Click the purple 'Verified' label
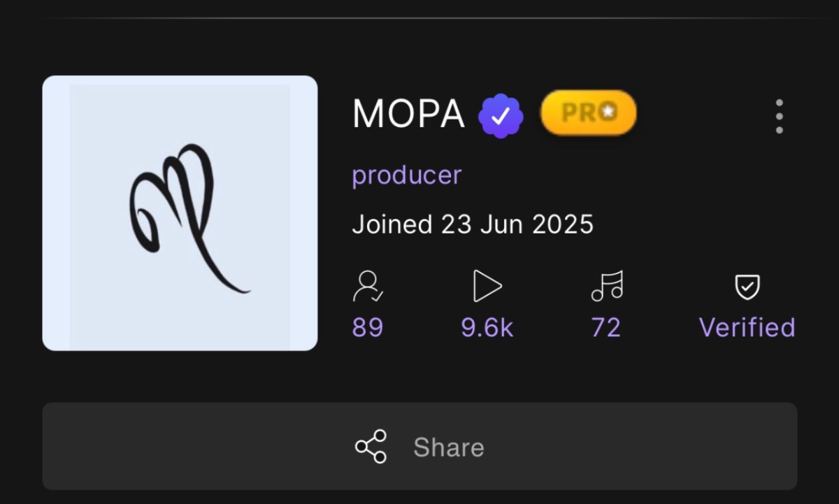Viewport: 839px width, 504px height. (x=747, y=327)
